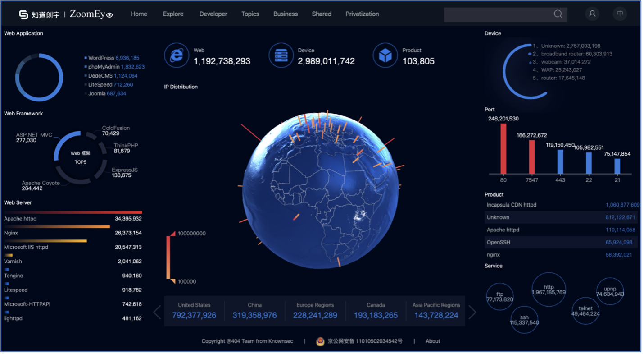Select the lighttpd web server row

pyautogui.click(x=73, y=316)
